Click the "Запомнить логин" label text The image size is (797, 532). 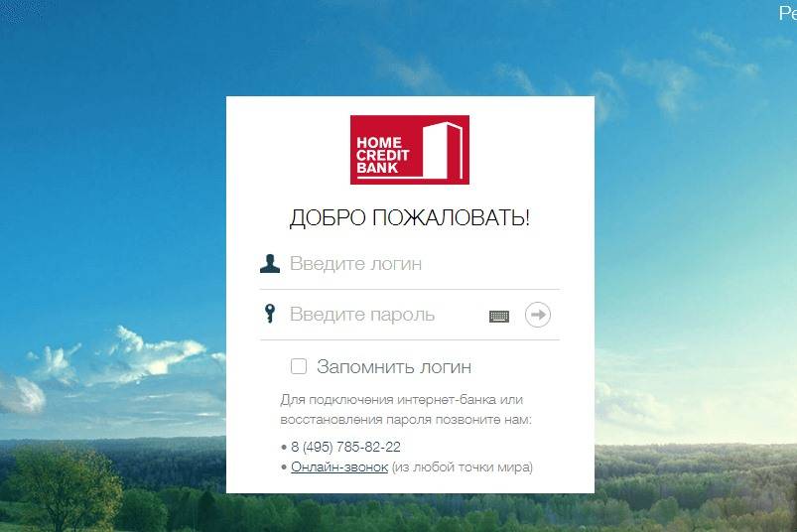click(x=393, y=366)
